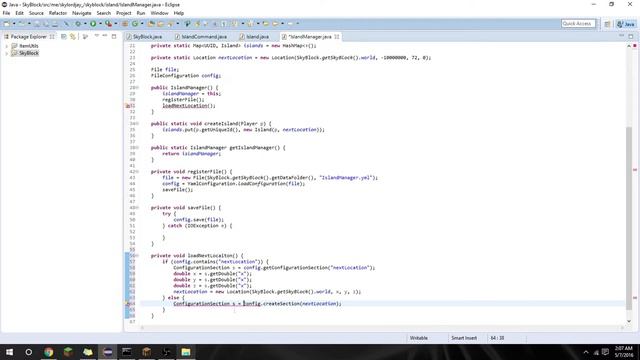Click warning marker on line 31
The width and height of the screenshot is (640, 360).
tap(127, 106)
